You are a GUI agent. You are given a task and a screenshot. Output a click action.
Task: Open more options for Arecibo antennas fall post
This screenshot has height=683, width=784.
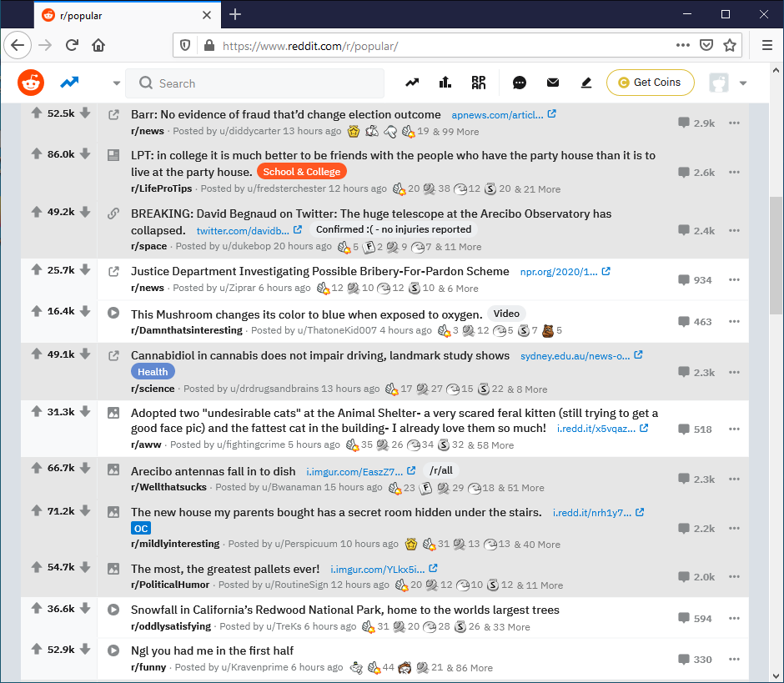[x=734, y=479]
